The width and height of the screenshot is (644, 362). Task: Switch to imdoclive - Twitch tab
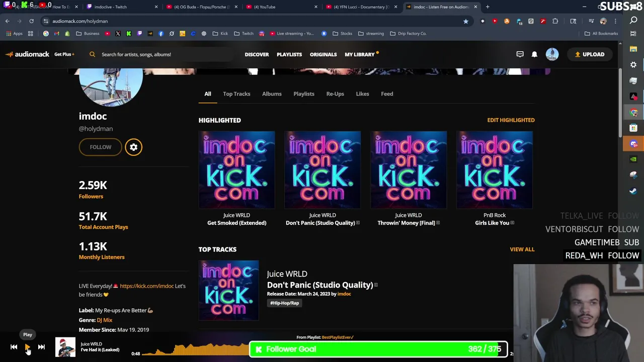click(x=121, y=7)
